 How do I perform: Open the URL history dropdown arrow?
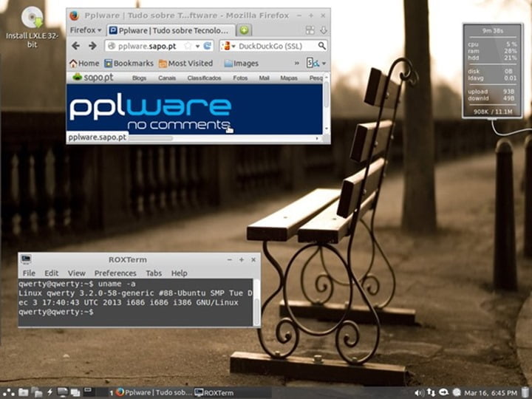pos(197,46)
